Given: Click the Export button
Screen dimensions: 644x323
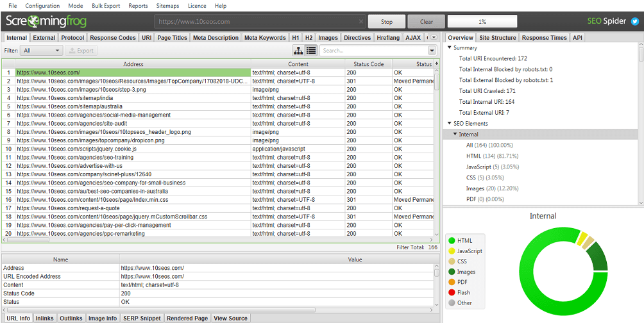Looking at the screenshot, I should [81, 51].
